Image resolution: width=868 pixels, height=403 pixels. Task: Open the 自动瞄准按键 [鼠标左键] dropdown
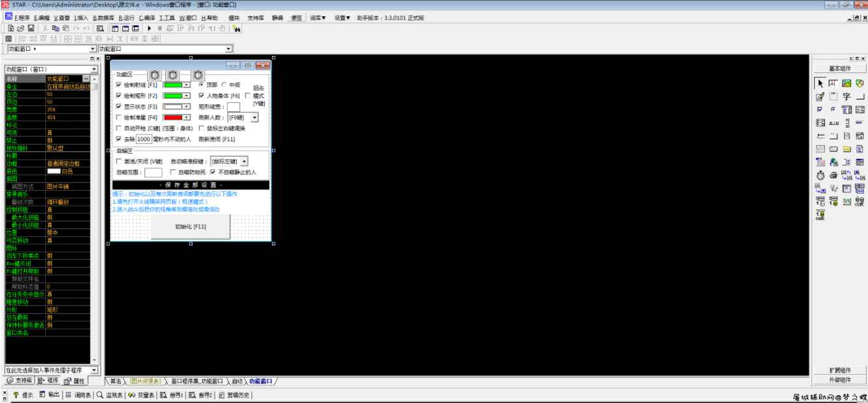click(244, 161)
